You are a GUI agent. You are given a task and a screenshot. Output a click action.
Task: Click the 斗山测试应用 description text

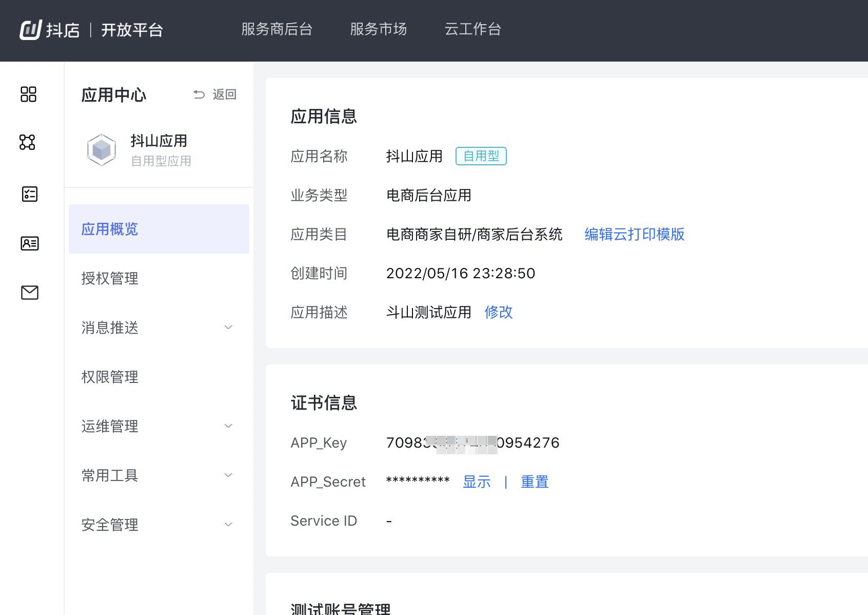pos(429,312)
